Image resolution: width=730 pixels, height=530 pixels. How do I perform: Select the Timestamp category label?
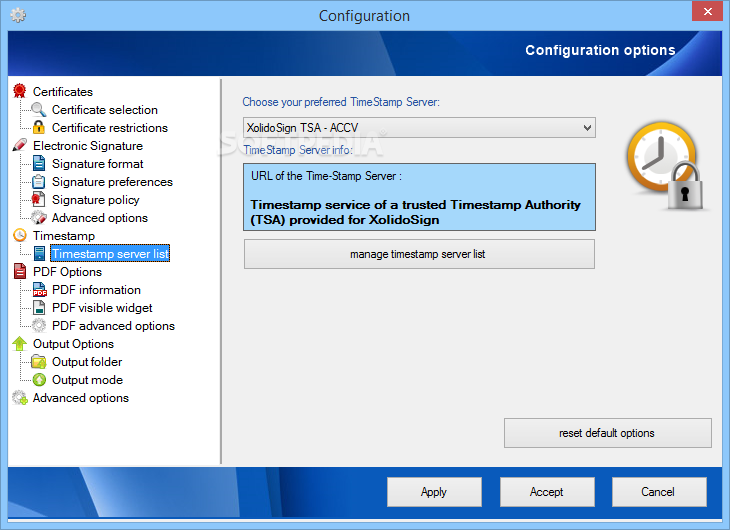click(64, 236)
